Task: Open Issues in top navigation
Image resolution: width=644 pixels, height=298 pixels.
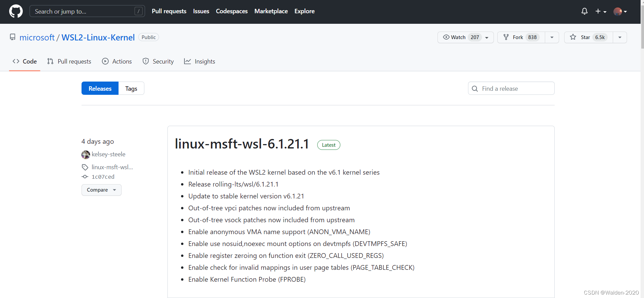Action: pos(201,11)
